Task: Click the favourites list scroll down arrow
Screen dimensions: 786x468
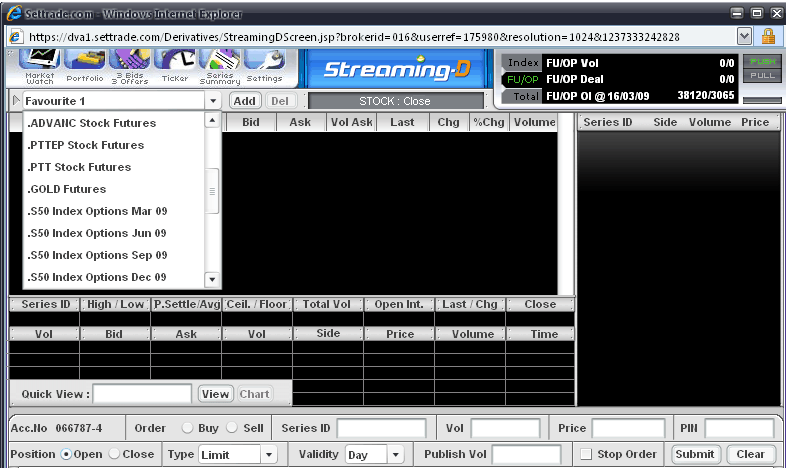Action: click(212, 280)
